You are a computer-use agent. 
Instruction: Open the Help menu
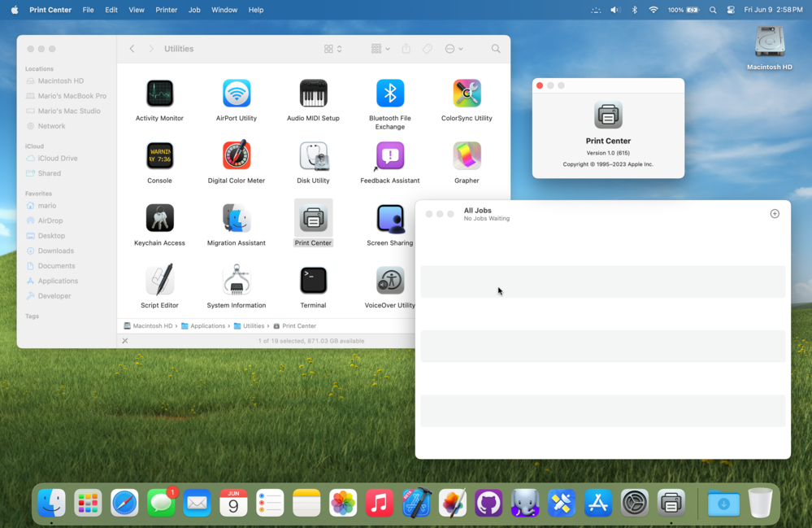[256, 10]
